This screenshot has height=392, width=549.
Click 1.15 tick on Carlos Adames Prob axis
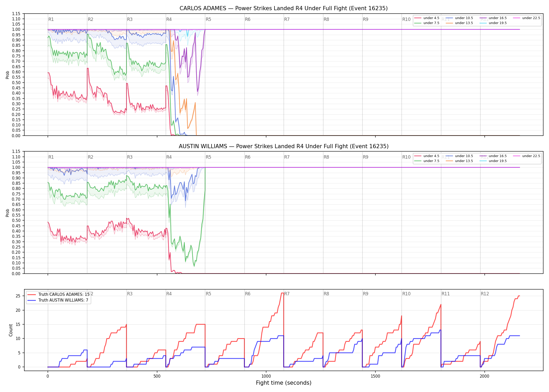click(16, 14)
